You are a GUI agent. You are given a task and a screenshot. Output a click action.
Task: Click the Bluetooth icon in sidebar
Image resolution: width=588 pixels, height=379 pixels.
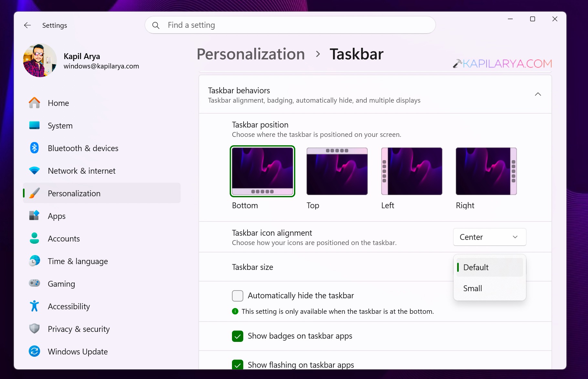pyautogui.click(x=34, y=148)
